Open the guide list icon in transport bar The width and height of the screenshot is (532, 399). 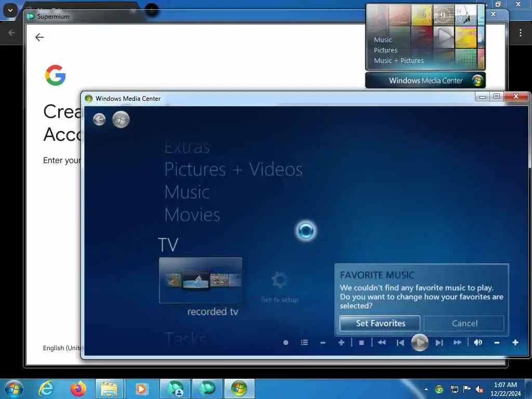[304, 343]
